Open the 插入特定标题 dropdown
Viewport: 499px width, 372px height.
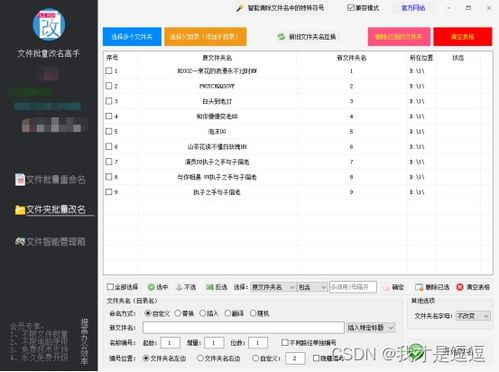[x=370, y=328]
